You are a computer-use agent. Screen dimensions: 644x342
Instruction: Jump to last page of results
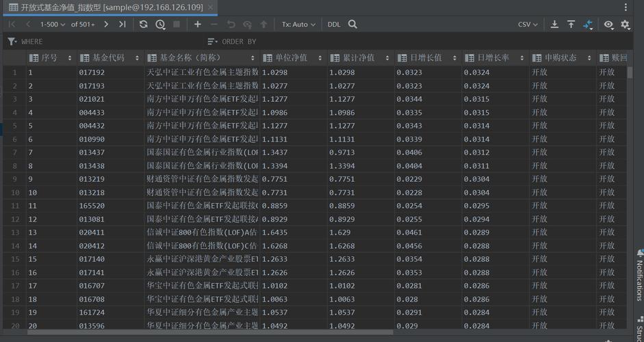[x=122, y=24]
